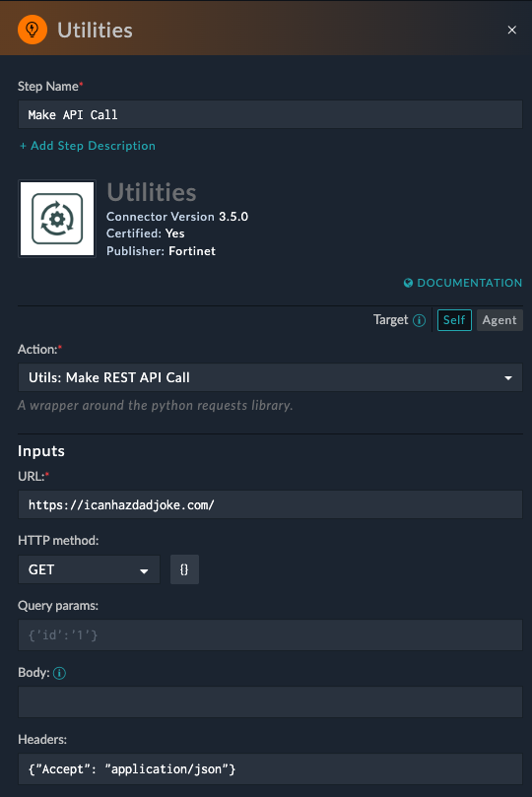Open the DOCUMENTATION link

tap(469, 283)
